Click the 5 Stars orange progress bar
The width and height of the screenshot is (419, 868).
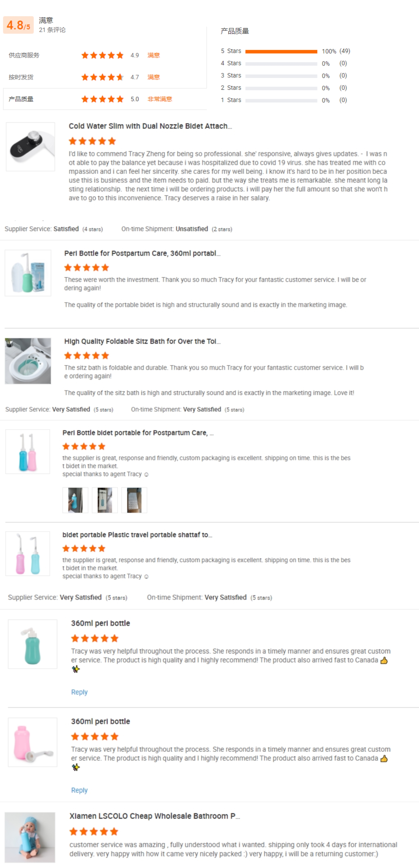point(281,51)
